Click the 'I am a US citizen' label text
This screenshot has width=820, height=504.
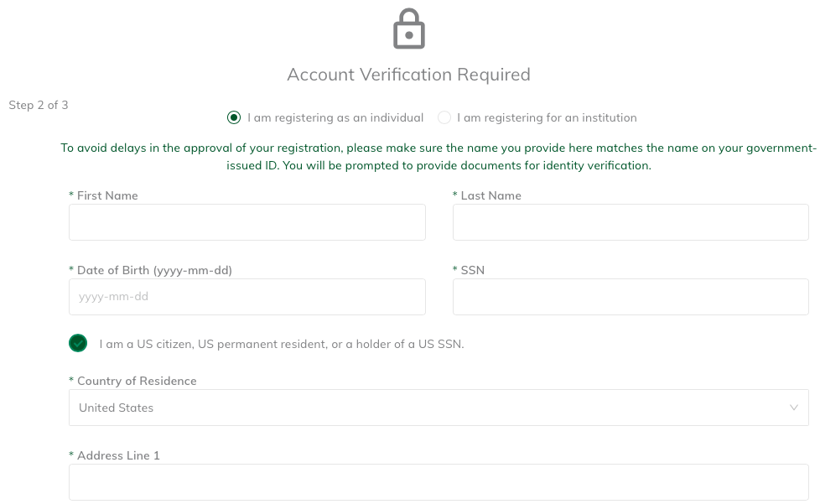point(282,344)
